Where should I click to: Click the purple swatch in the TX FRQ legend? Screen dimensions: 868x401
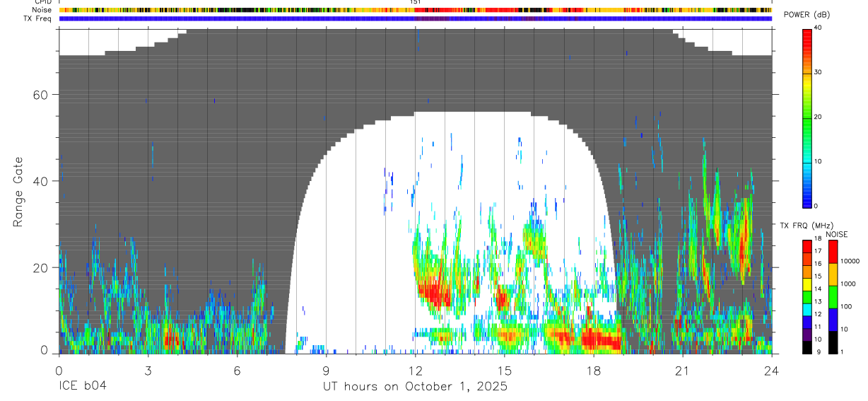coord(807,335)
